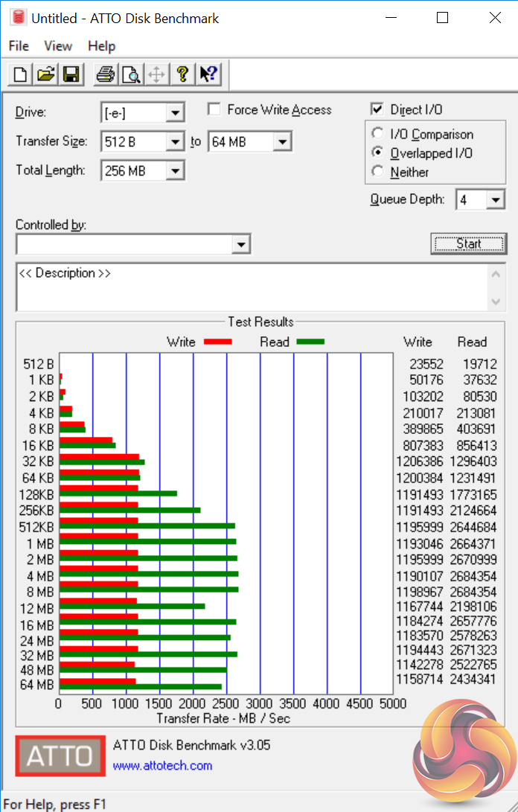
Task: Open the Drive dropdown showing [-e-]
Action: [175, 112]
